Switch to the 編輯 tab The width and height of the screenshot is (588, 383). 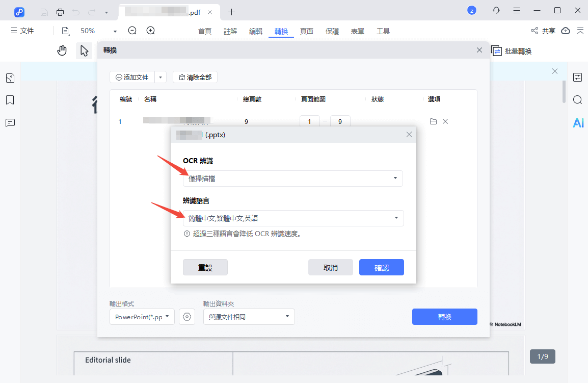256,31
